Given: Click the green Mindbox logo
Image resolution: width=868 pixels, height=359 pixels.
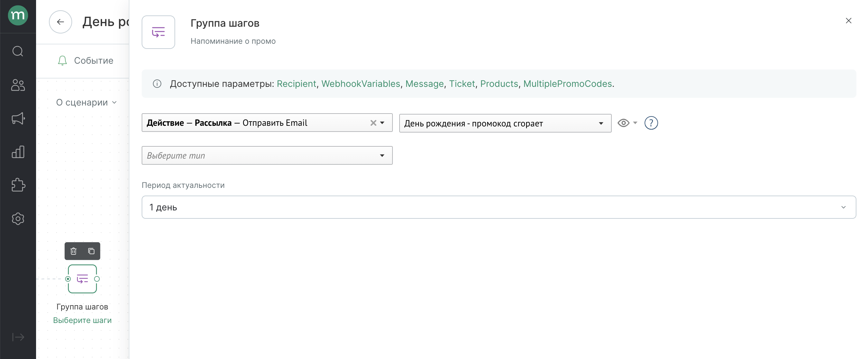Looking at the screenshot, I should pyautogui.click(x=18, y=15).
